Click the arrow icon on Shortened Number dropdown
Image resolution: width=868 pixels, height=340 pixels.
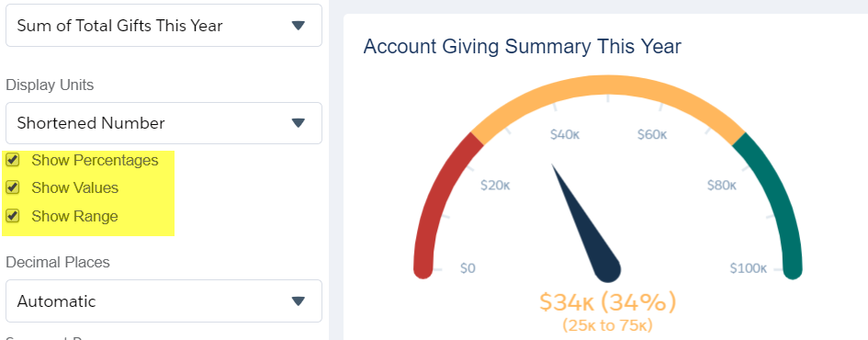pos(299,123)
